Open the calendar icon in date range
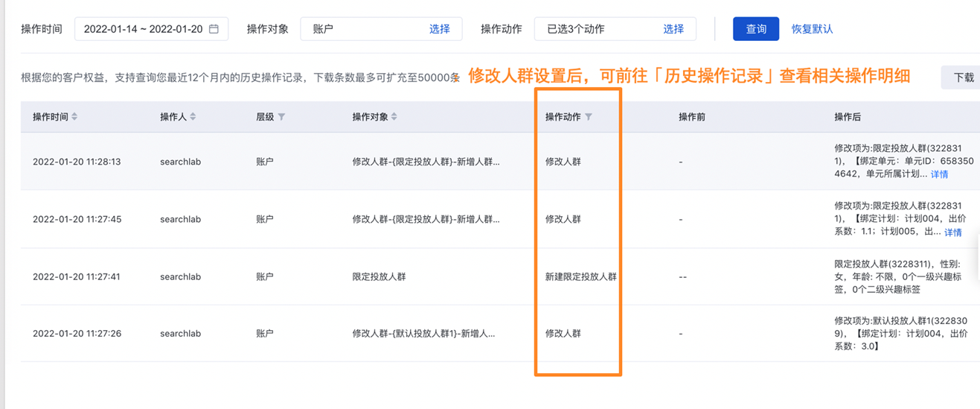 coord(214,29)
